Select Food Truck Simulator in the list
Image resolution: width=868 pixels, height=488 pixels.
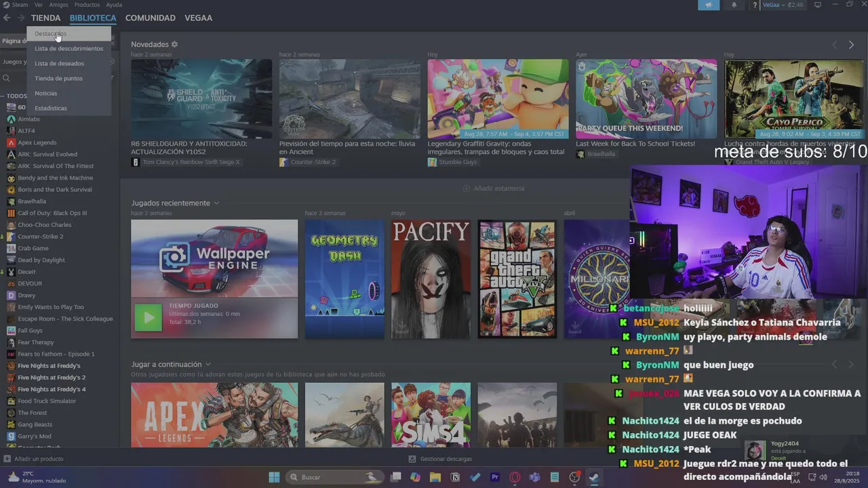(47, 401)
